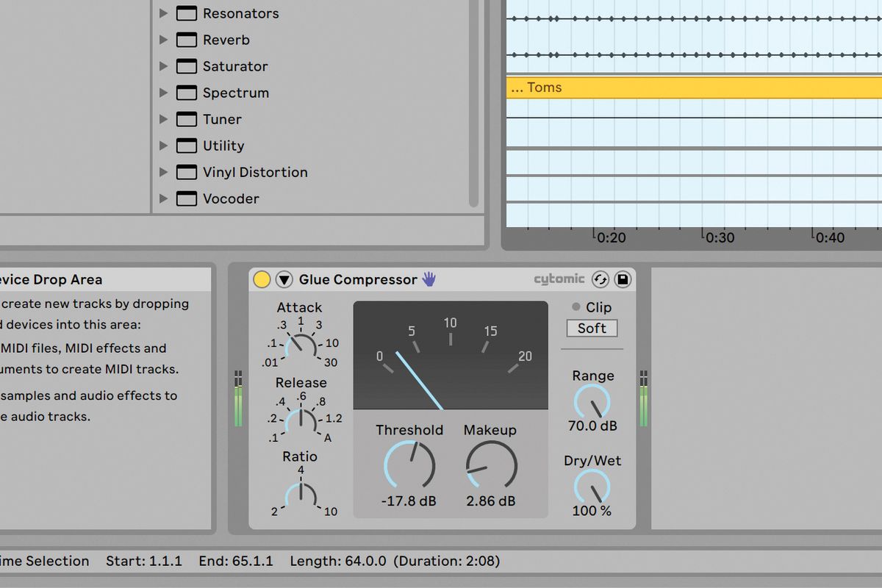This screenshot has height=588, width=882.
Task: Toggle the Glue Compressor device activator
Action: click(261, 279)
